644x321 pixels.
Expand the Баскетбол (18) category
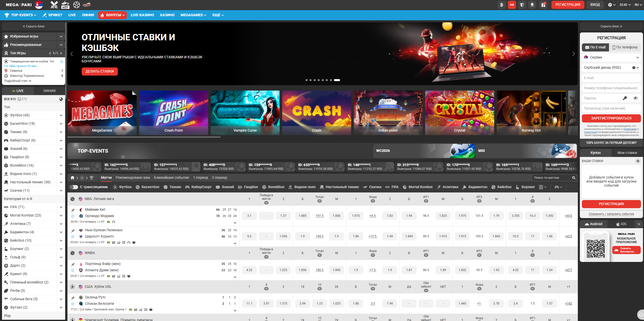coord(61,124)
